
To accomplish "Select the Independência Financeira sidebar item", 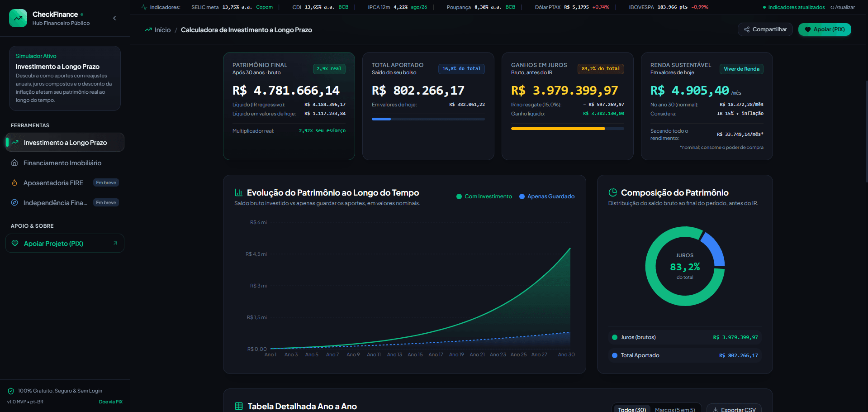I will click(65, 202).
